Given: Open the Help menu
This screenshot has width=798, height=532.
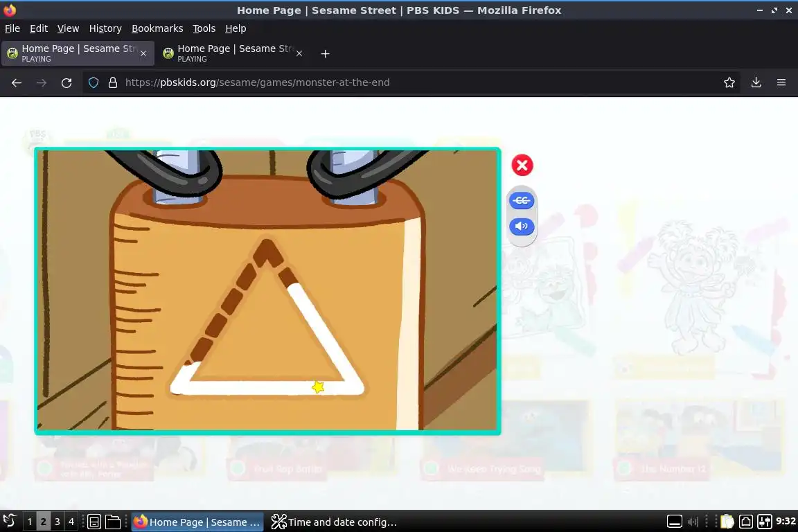Looking at the screenshot, I should coord(236,28).
